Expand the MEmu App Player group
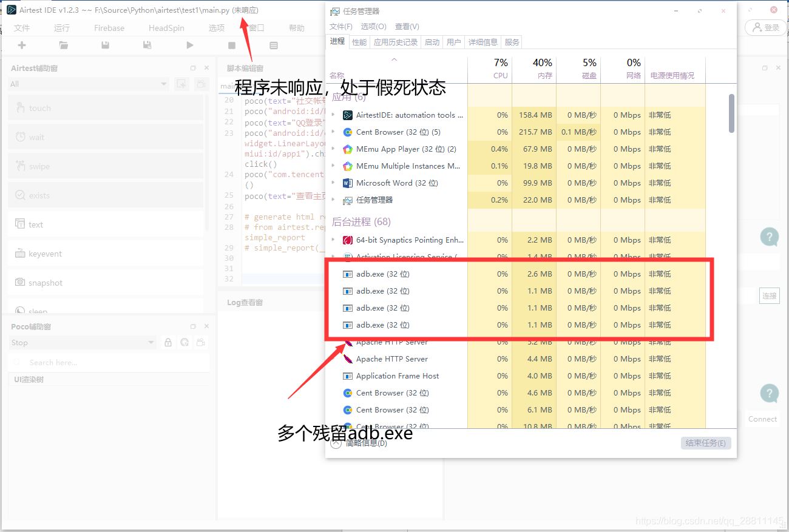 [x=333, y=149]
